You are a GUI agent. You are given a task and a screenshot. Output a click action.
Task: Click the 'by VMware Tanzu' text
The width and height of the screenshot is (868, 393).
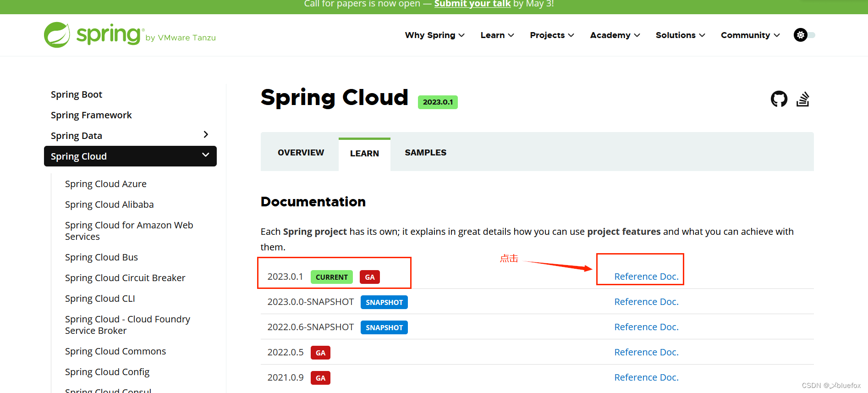(x=181, y=38)
